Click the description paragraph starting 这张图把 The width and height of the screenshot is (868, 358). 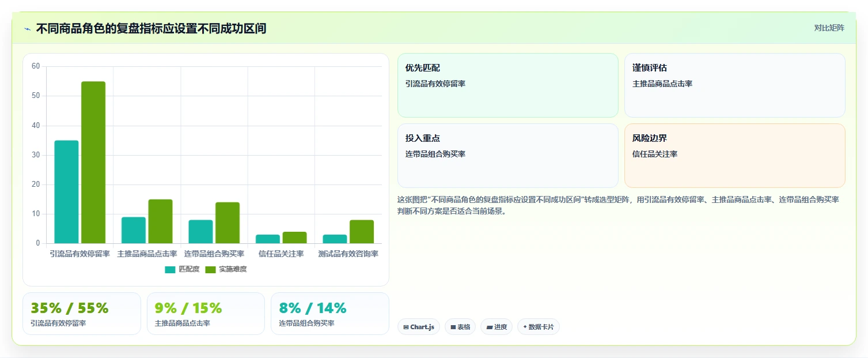tap(619, 205)
